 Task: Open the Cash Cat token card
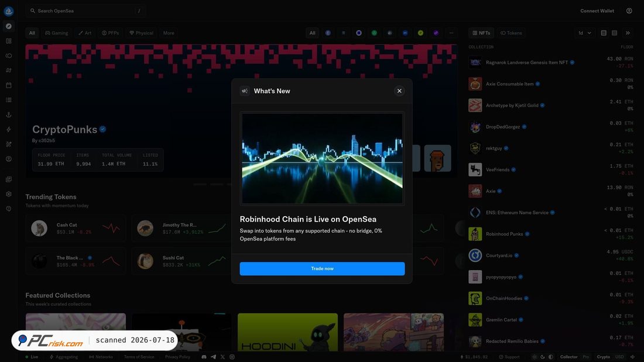point(76,228)
